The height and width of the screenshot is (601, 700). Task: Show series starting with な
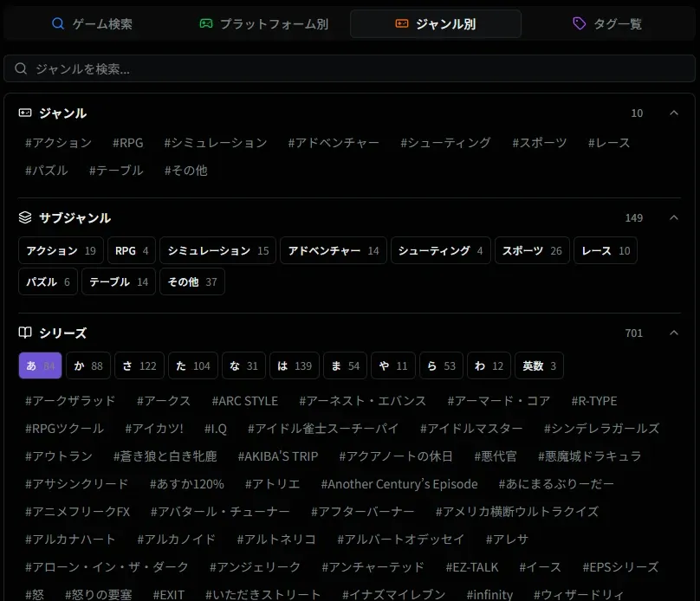coord(243,365)
